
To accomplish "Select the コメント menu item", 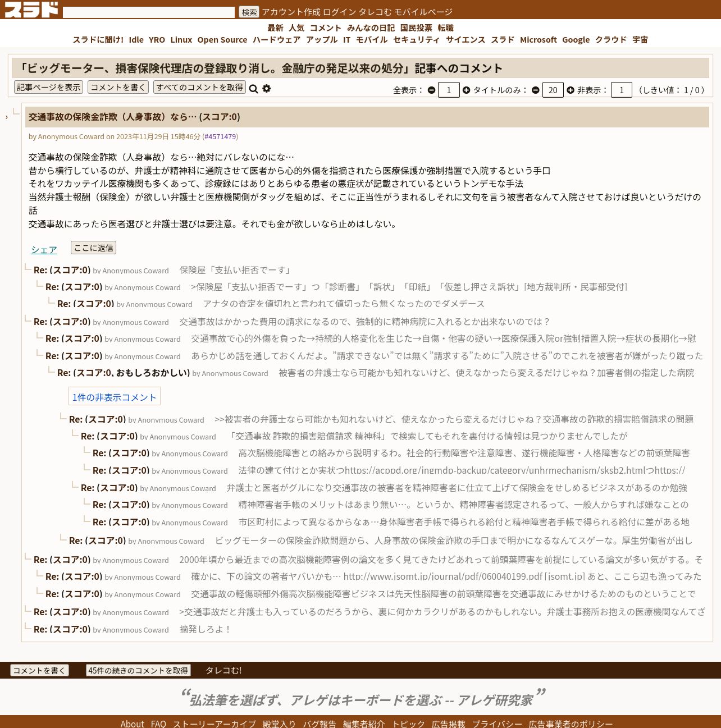I will point(326,28).
